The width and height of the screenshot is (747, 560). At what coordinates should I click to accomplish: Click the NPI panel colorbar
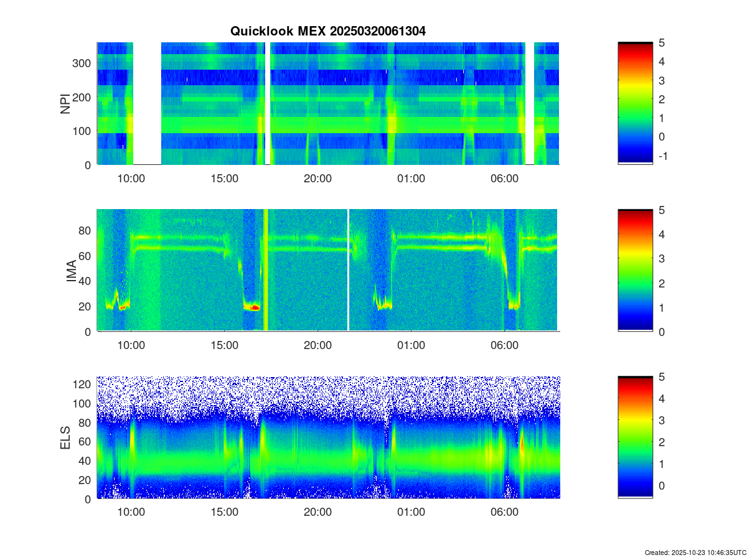tap(635, 103)
